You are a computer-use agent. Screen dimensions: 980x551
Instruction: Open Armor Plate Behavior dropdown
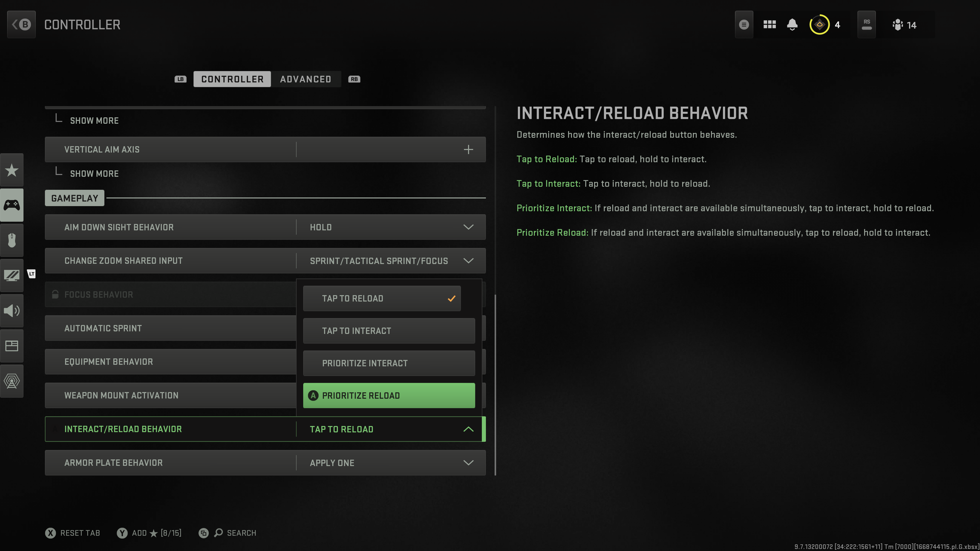(468, 463)
